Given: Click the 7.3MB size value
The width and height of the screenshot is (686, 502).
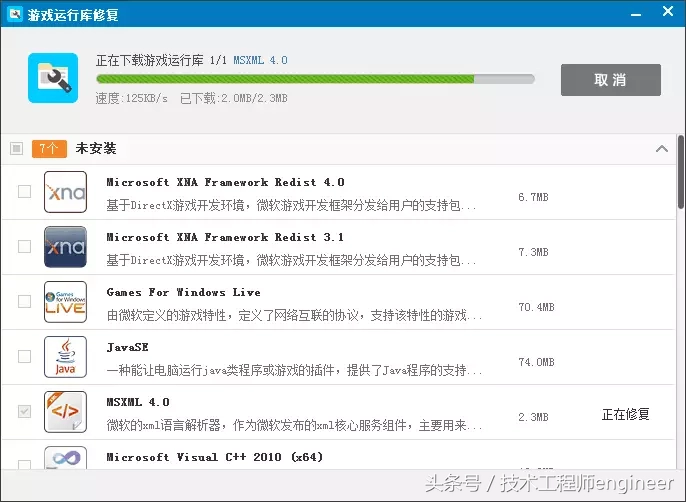Looking at the screenshot, I should pos(533,252).
